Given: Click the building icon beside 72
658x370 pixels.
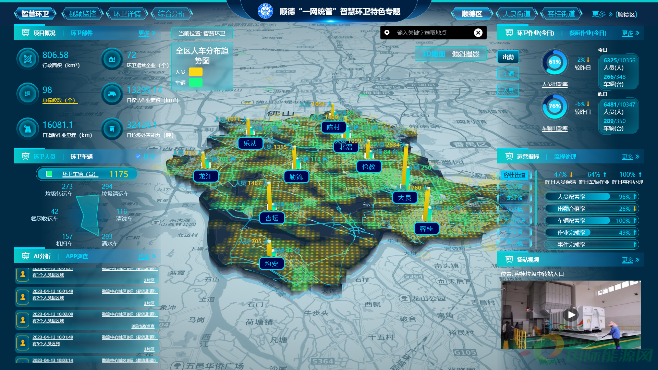Looking at the screenshot, I should pyautogui.click(x=112, y=59).
